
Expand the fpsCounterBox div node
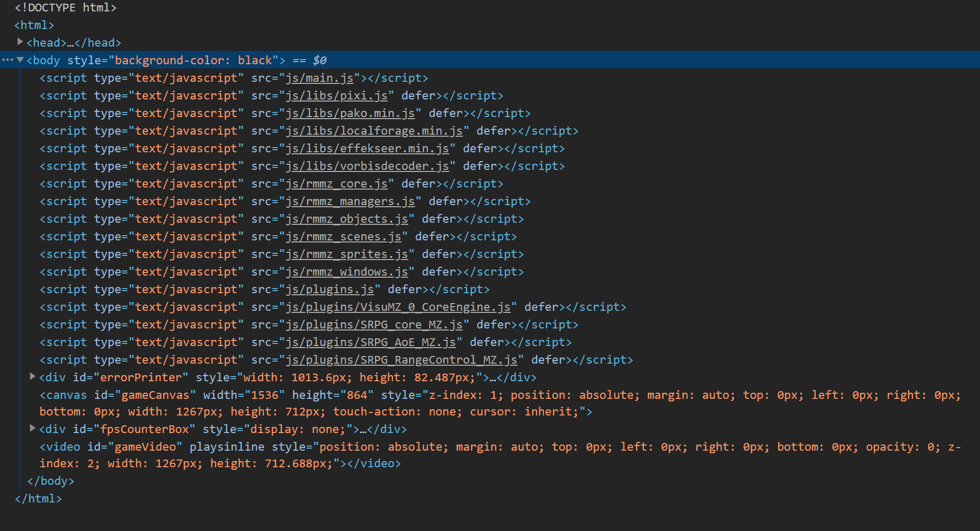[33, 428]
